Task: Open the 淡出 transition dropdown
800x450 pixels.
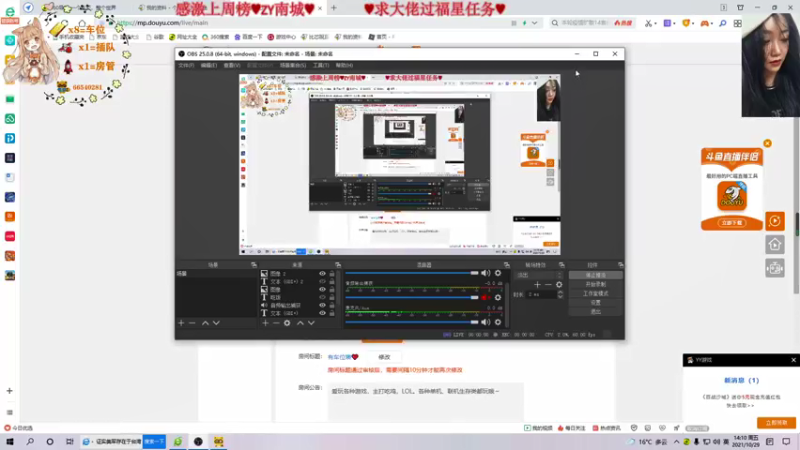Action: [x=540, y=275]
